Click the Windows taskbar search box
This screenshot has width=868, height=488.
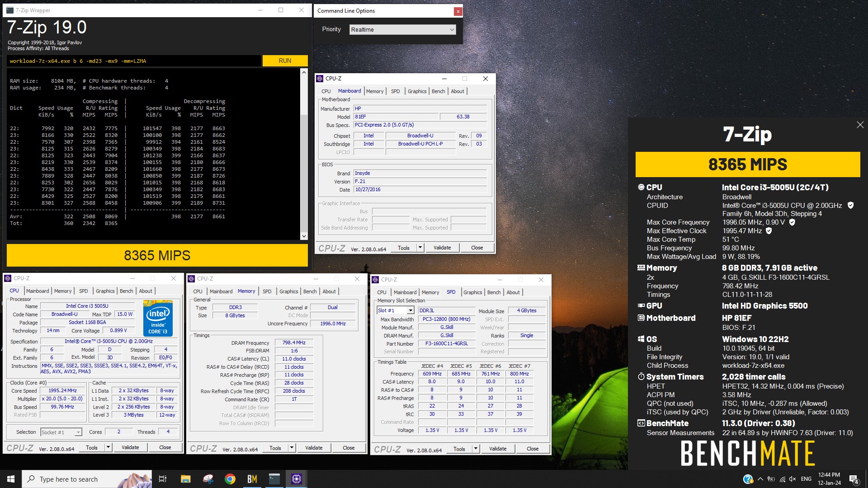87,479
